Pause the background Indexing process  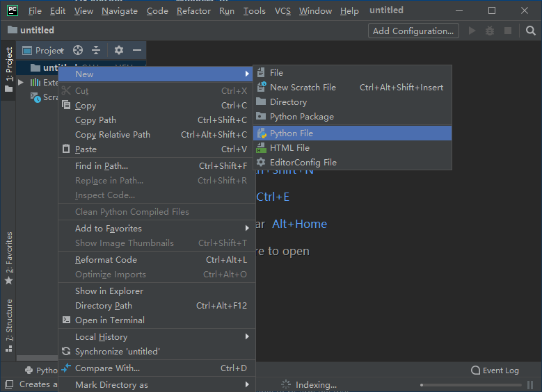click(530, 385)
